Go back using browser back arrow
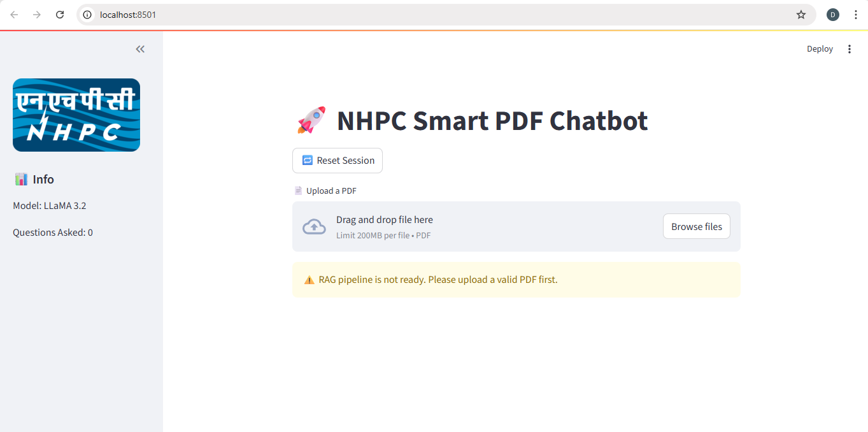 (14, 15)
